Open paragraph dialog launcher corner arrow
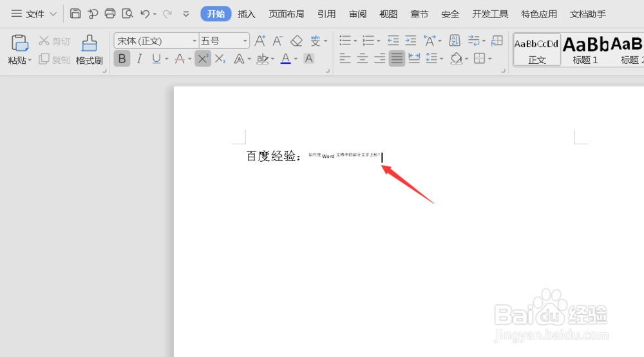 503,71
